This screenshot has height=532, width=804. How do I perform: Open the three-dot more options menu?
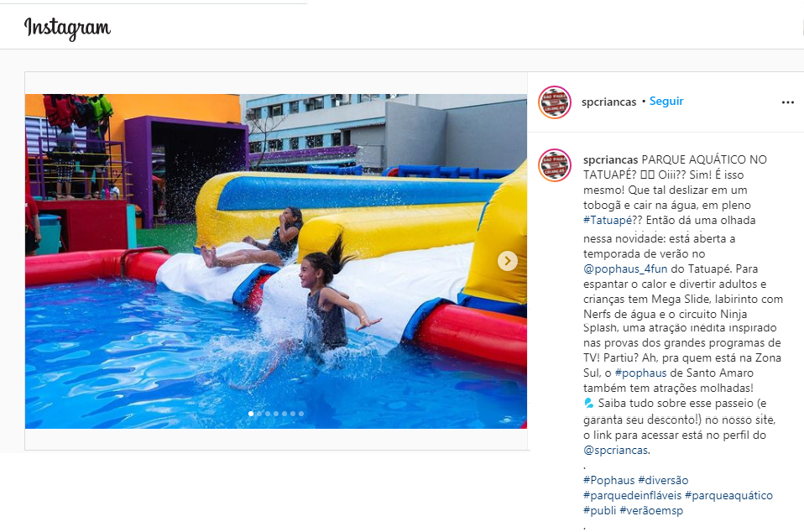(x=787, y=102)
